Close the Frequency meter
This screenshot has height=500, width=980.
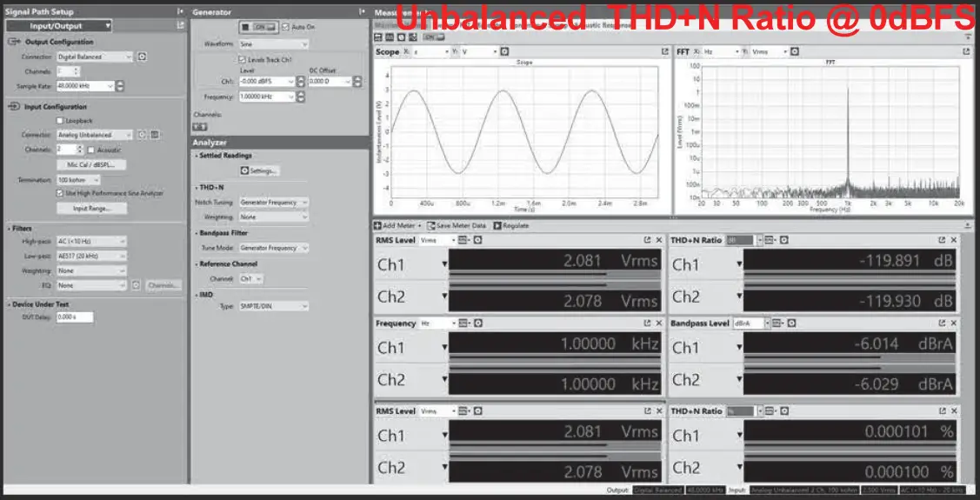659,323
